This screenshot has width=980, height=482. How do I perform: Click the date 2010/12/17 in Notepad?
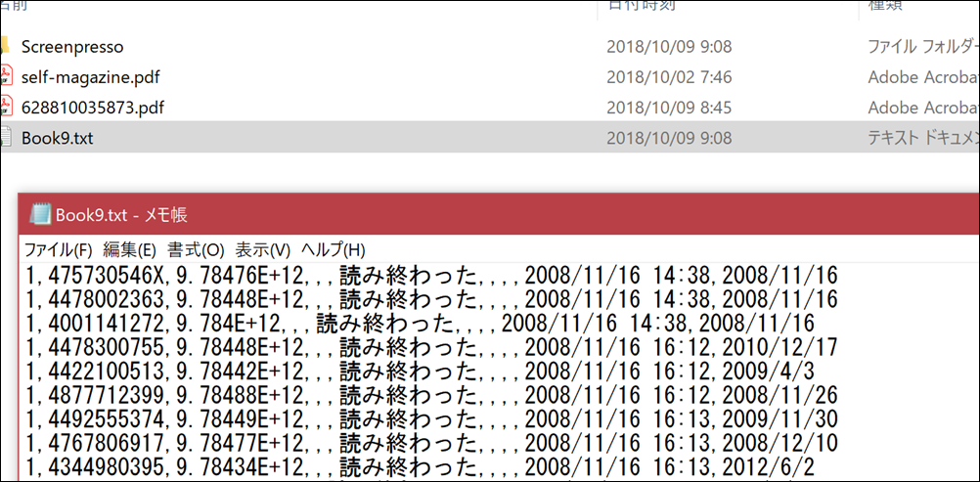click(780, 346)
